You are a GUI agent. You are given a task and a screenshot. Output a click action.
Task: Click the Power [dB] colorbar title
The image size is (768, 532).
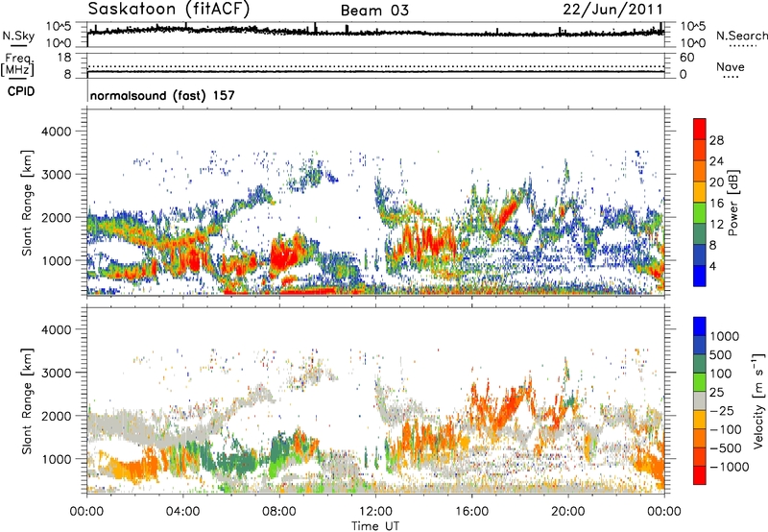(x=733, y=203)
